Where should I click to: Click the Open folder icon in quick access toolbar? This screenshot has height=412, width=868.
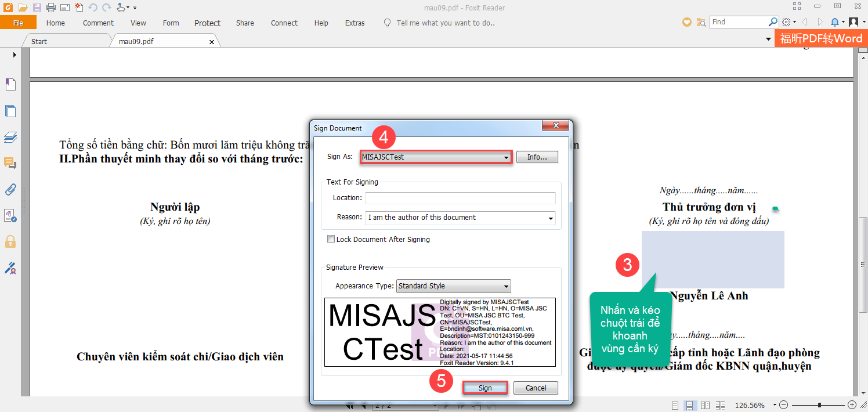(x=23, y=8)
